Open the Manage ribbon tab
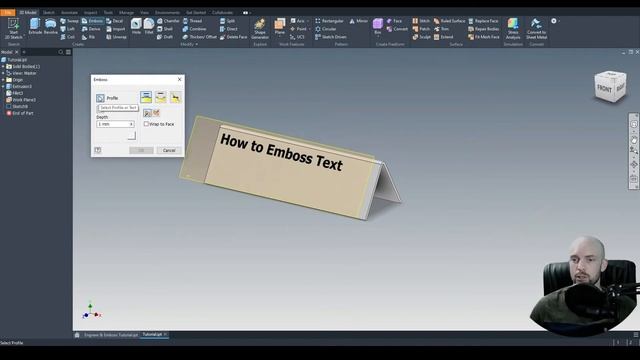Image resolution: width=640 pixels, height=360 pixels. coord(126,13)
